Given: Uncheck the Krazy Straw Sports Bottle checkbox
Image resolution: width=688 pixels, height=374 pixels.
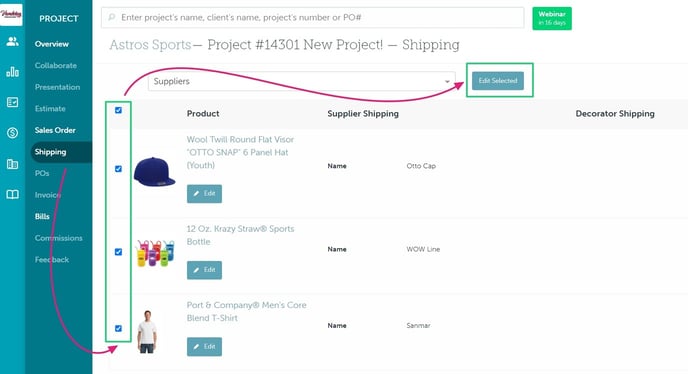Looking at the screenshot, I should point(118,252).
